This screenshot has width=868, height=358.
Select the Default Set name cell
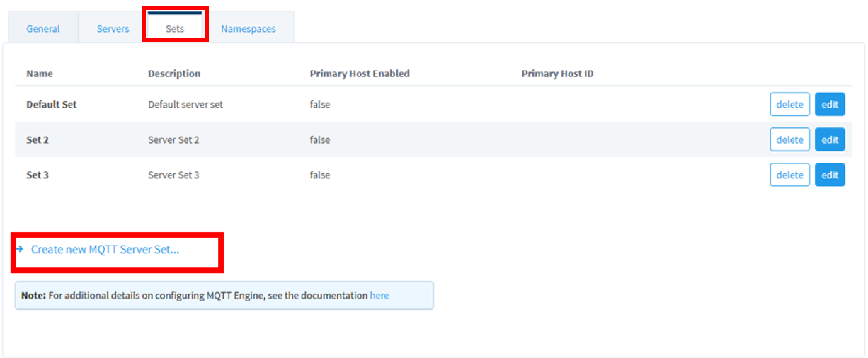(x=52, y=104)
